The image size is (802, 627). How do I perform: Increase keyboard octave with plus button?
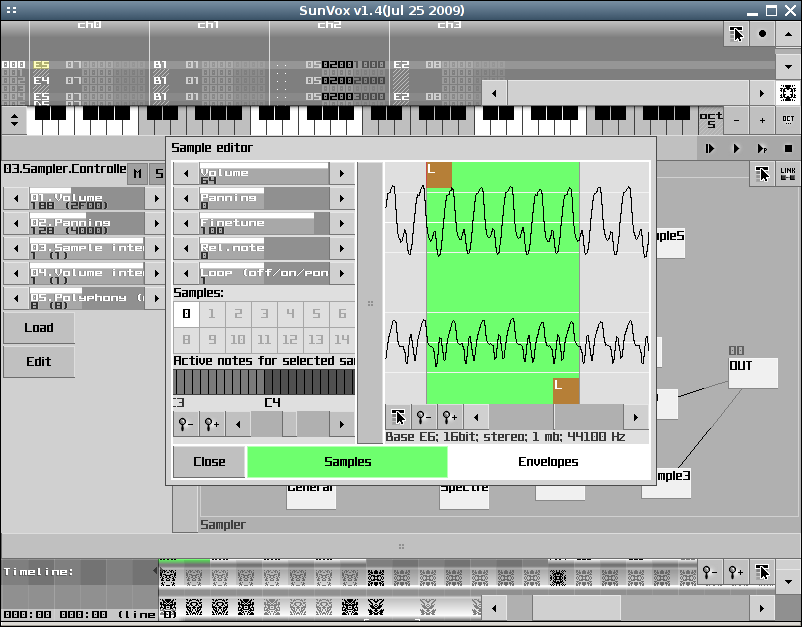tap(762, 120)
